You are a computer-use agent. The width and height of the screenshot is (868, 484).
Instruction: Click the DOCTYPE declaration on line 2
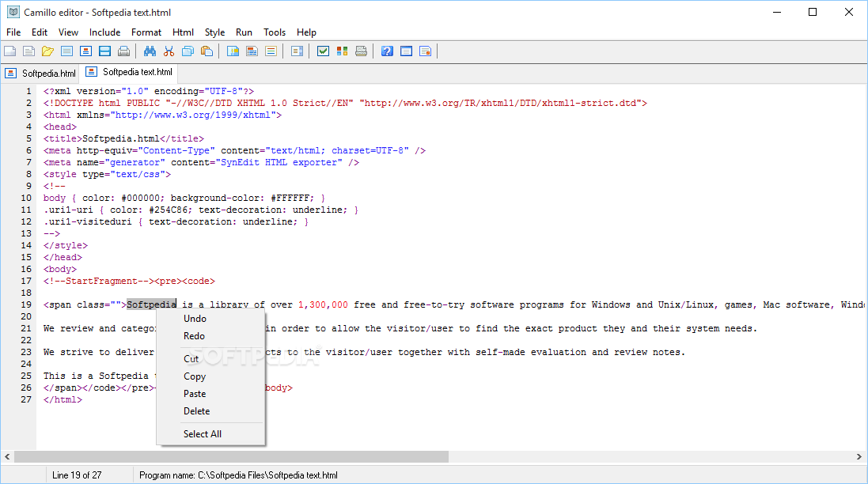pos(345,104)
